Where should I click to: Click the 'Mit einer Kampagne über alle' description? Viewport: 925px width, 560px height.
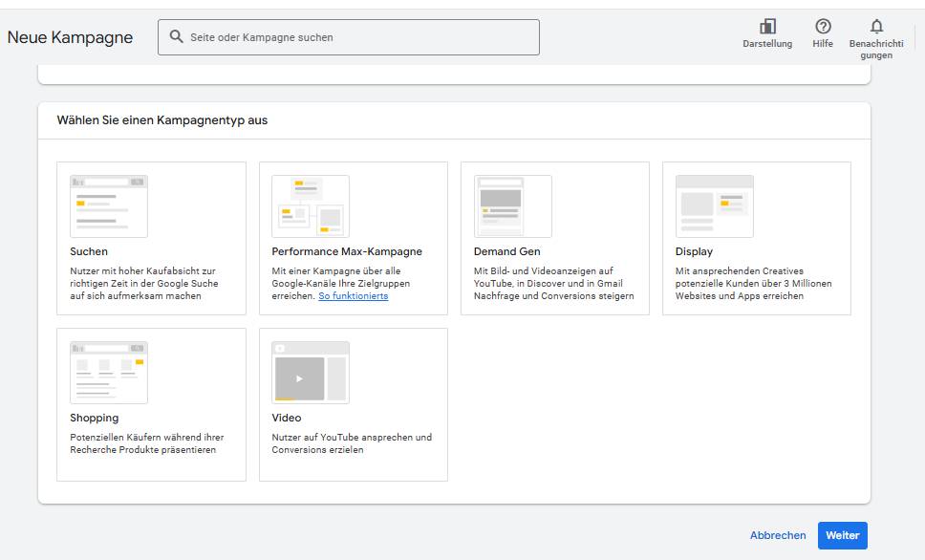(x=340, y=283)
